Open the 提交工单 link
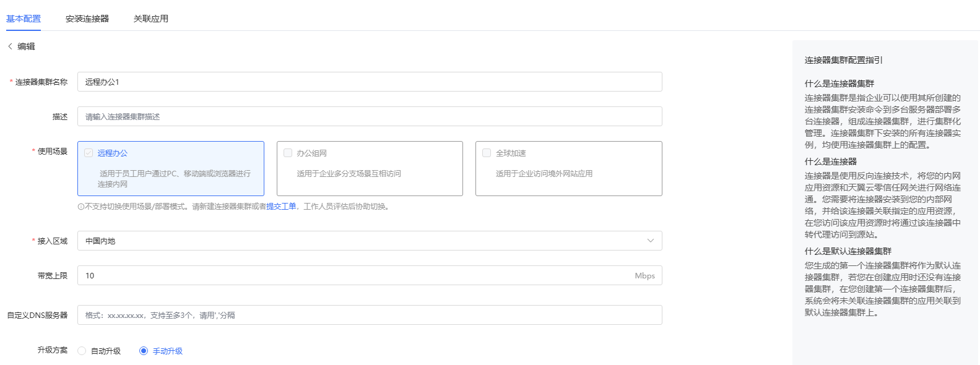 [x=281, y=207]
